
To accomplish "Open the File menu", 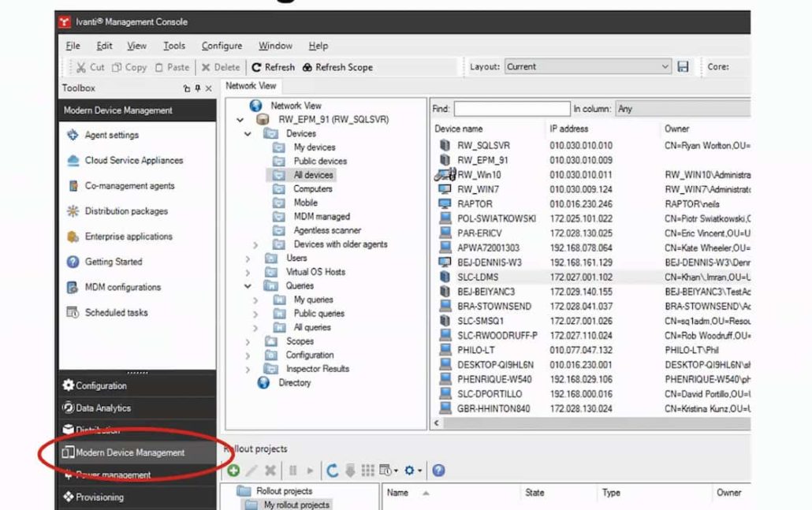I will coord(73,46).
